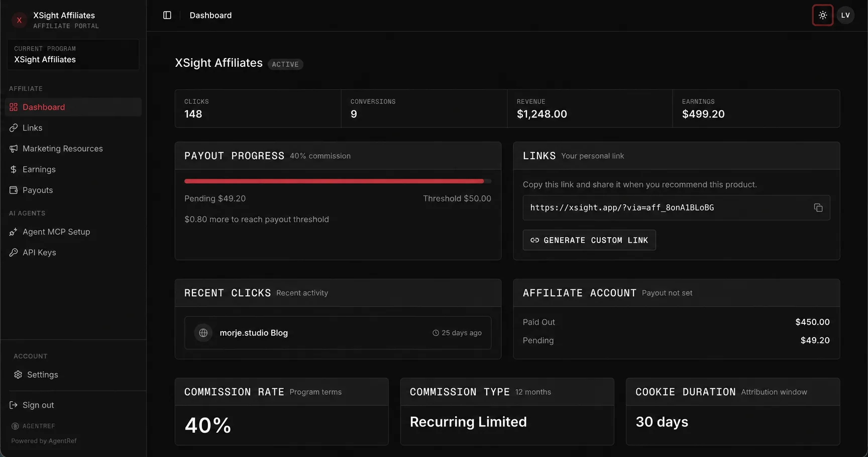This screenshot has height=457, width=868.
Task: Open the API Keys page
Action: (73, 252)
